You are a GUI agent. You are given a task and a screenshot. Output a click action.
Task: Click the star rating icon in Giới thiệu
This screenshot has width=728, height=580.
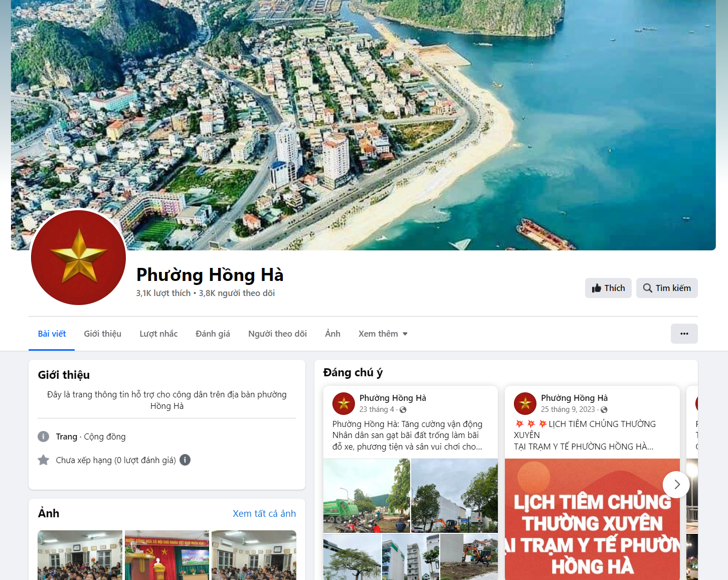(44, 460)
